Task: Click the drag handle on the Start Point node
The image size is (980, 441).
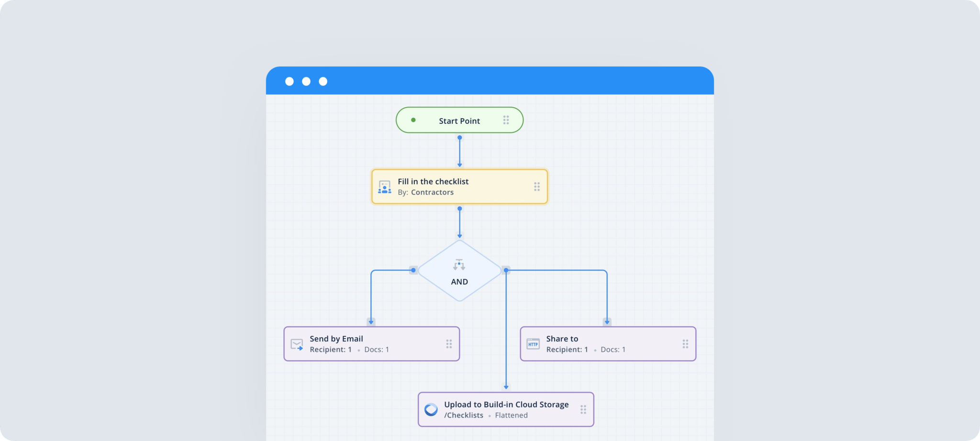Action: 506,120
